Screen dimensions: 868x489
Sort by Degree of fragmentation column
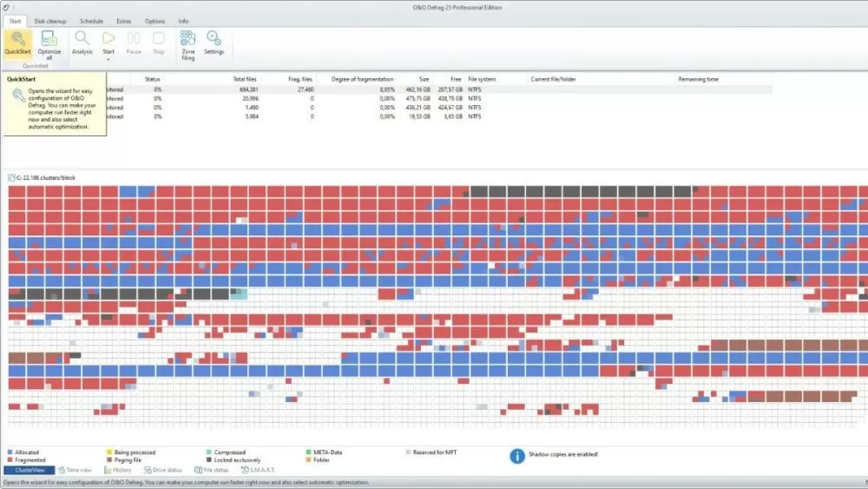coord(356,79)
